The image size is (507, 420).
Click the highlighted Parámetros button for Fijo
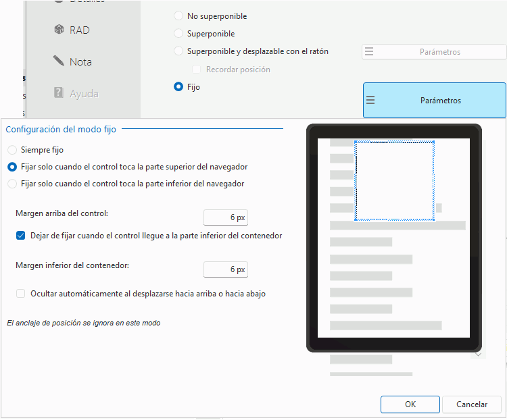[x=435, y=100]
